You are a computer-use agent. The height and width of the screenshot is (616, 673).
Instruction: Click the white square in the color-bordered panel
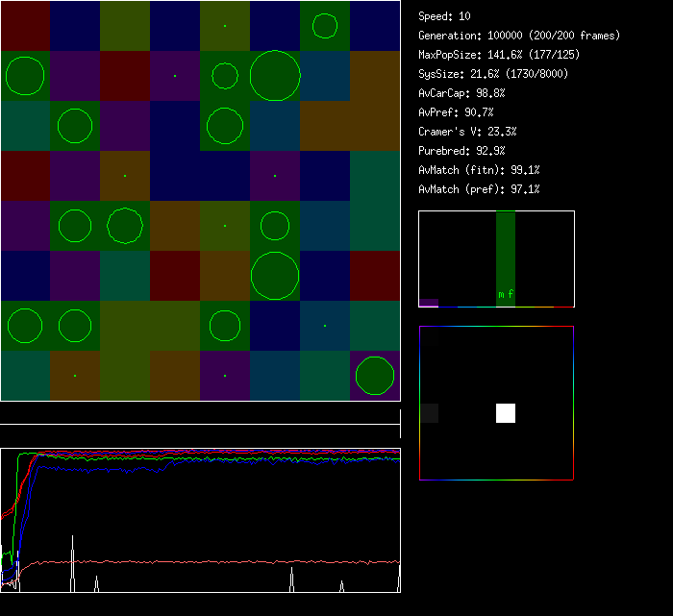506,413
